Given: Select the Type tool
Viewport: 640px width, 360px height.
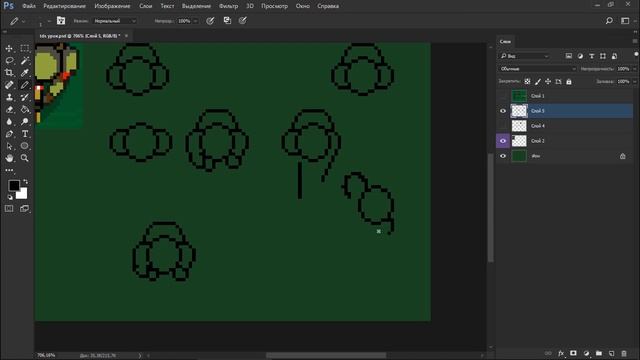Looking at the screenshot, I should [24, 134].
